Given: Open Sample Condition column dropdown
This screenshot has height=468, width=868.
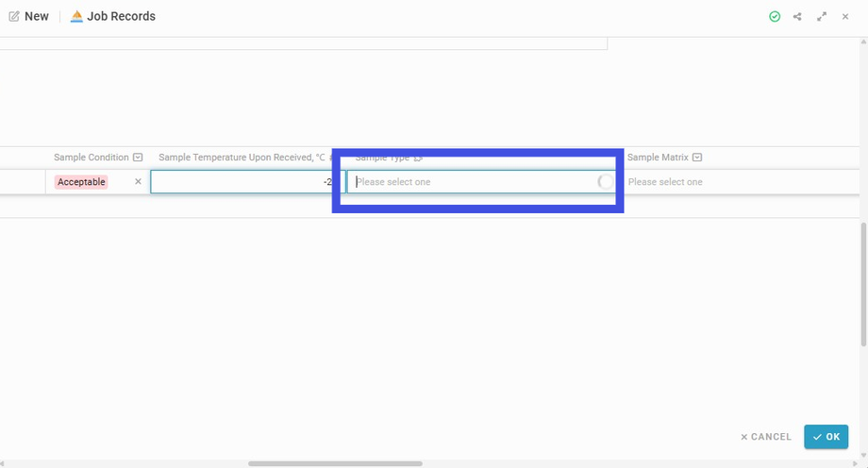Looking at the screenshot, I should pyautogui.click(x=138, y=158).
